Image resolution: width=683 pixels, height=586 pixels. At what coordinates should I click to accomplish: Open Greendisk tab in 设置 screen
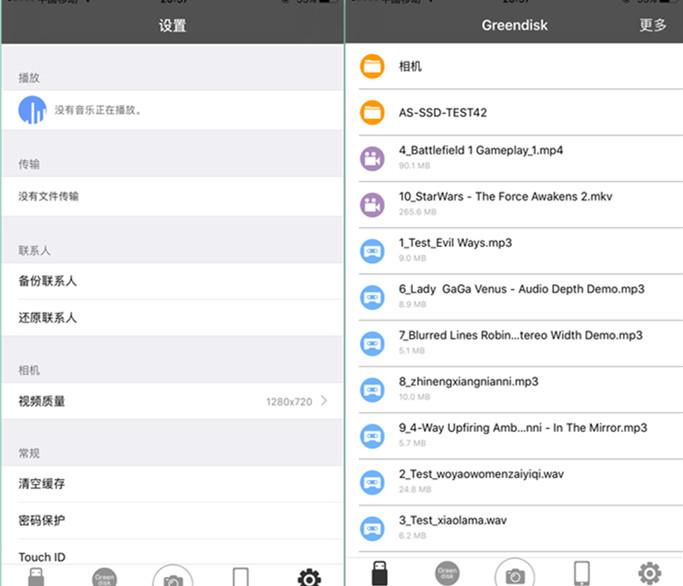[105, 577]
